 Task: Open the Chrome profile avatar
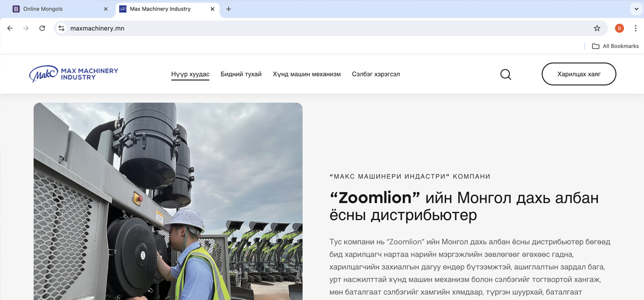point(619,28)
